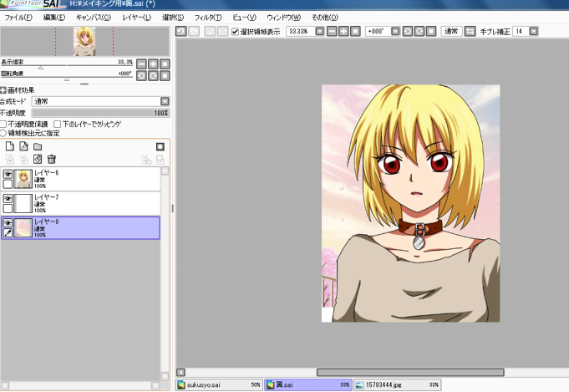Enable the 不透明度保護 checkbox
The height and width of the screenshot is (392, 569).
[3, 125]
